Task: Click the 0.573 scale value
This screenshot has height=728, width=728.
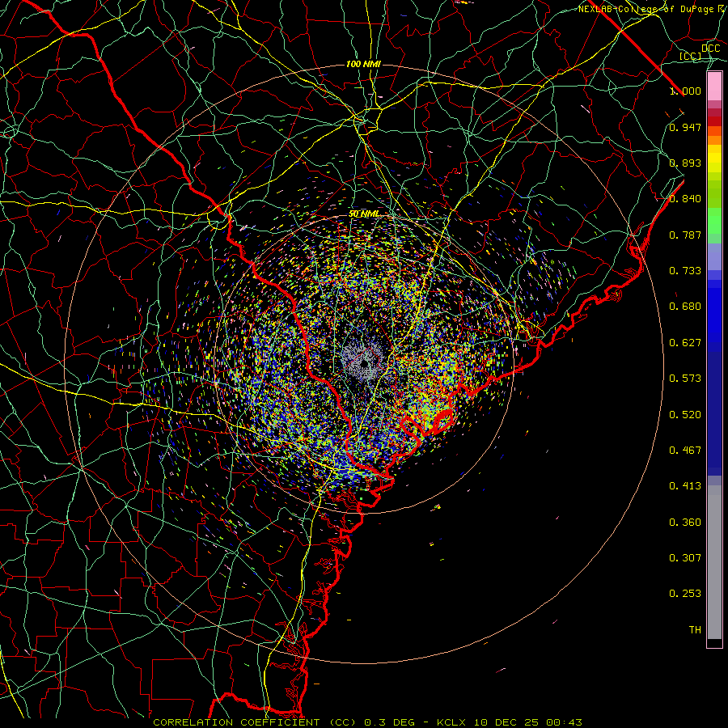Action: pos(685,379)
